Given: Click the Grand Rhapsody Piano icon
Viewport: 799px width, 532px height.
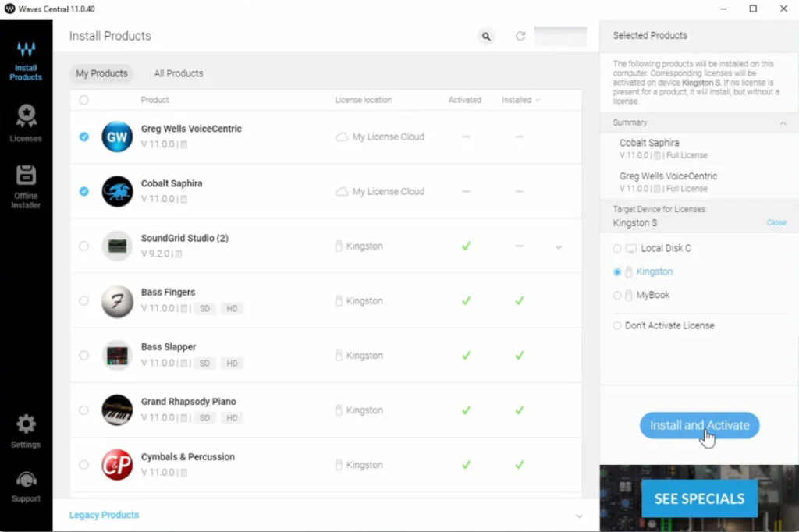Looking at the screenshot, I should tap(117, 410).
